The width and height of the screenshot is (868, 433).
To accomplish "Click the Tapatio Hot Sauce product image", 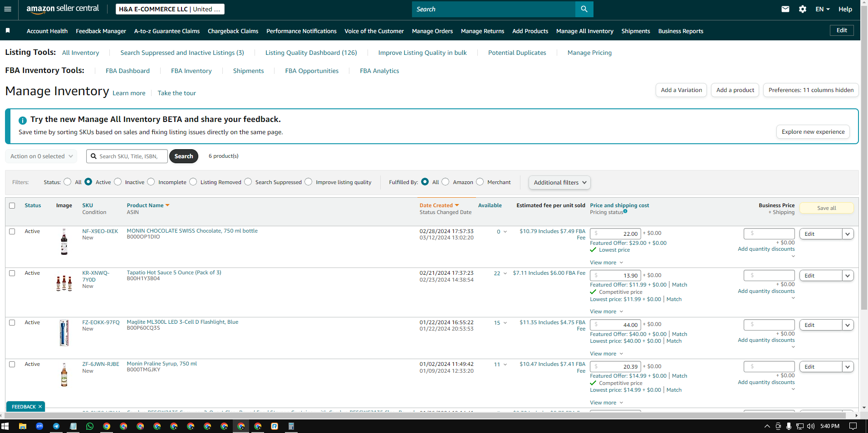I will click(x=64, y=283).
